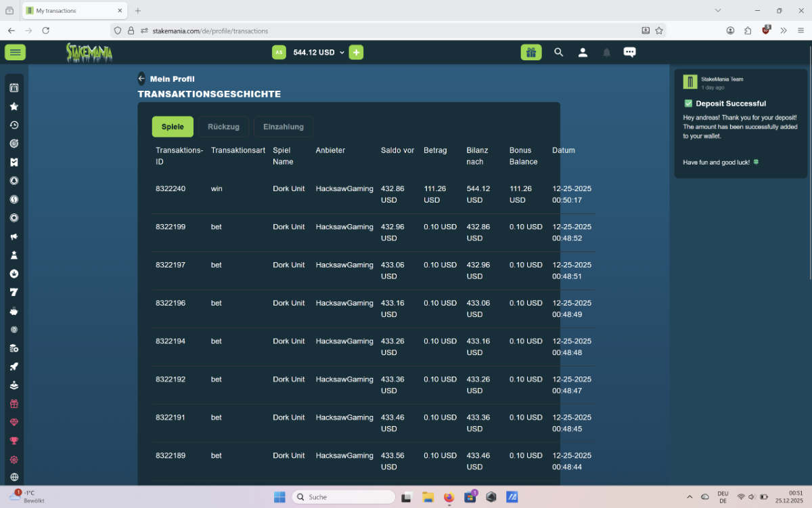The width and height of the screenshot is (812, 508).
Task: Switch to the Einzahlung tab
Action: [283, 127]
